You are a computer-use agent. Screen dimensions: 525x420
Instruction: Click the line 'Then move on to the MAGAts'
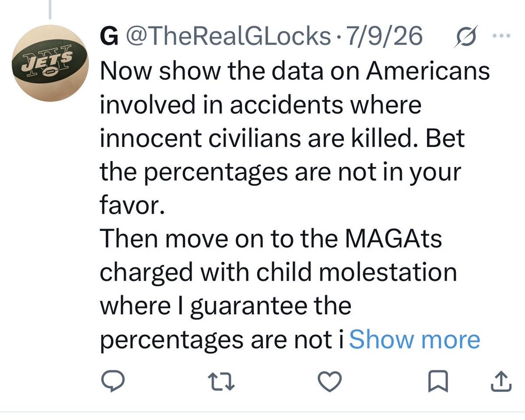271,240
